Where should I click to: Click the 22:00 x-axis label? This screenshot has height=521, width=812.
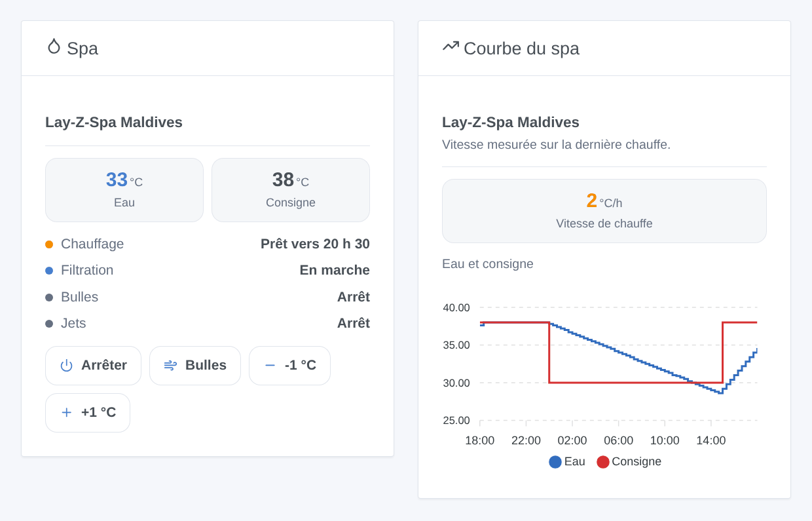click(526, 440)
